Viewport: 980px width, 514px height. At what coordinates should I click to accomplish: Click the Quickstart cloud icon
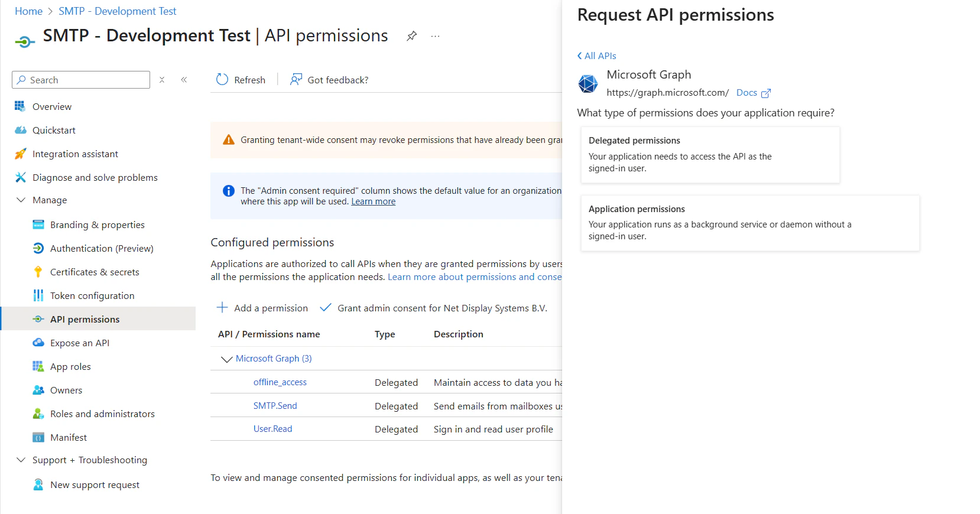tap(20, 130)
